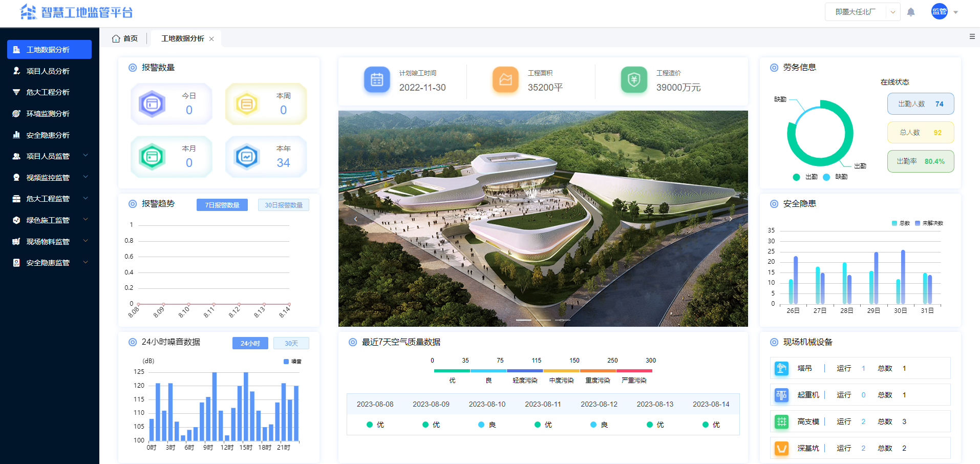The width and height of the screenshot is (980, 464).
Task: Select 环境监测分析 in the sidebar
Action: 49,113
